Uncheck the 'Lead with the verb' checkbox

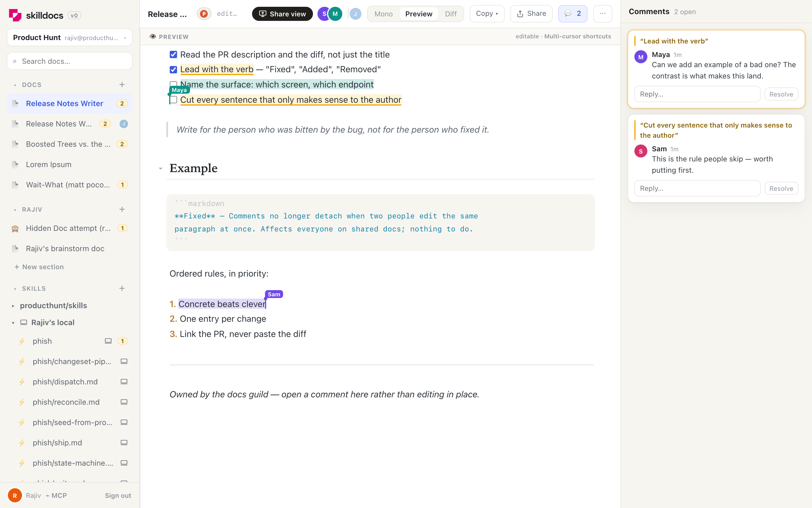point(173,69)
